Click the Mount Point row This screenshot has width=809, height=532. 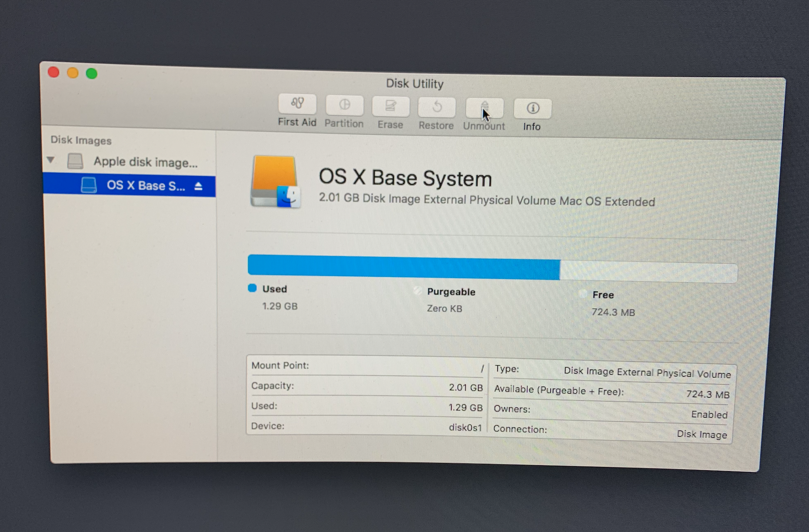(367, 367)
